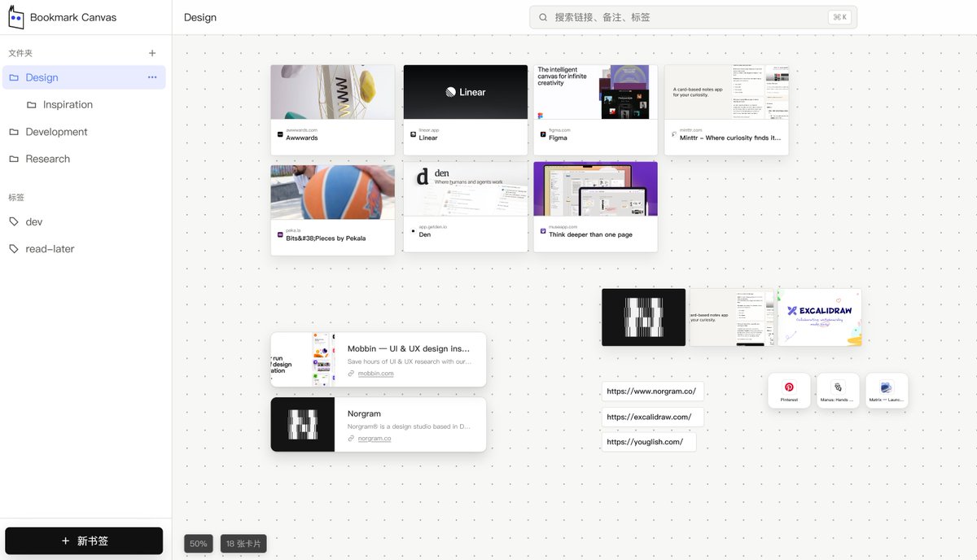977x560 pixels.
Task: Click the Inspiration folder icon
Action: coord(32,104)
